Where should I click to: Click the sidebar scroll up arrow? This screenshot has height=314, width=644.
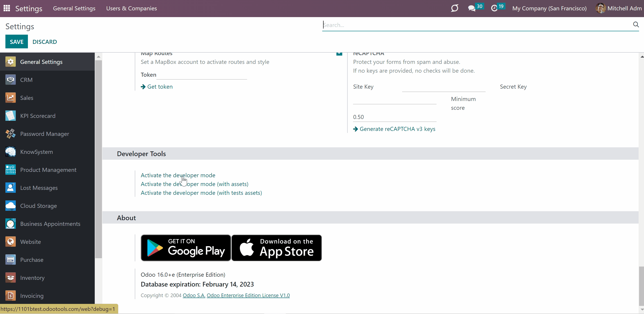click(x=99, y=57)
